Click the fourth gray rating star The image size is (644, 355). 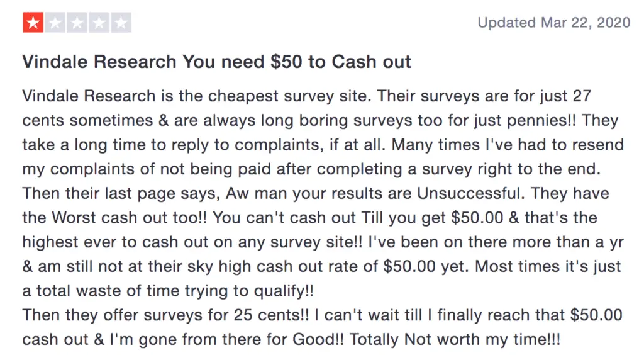pyautogui.click(x=99, y=23)
